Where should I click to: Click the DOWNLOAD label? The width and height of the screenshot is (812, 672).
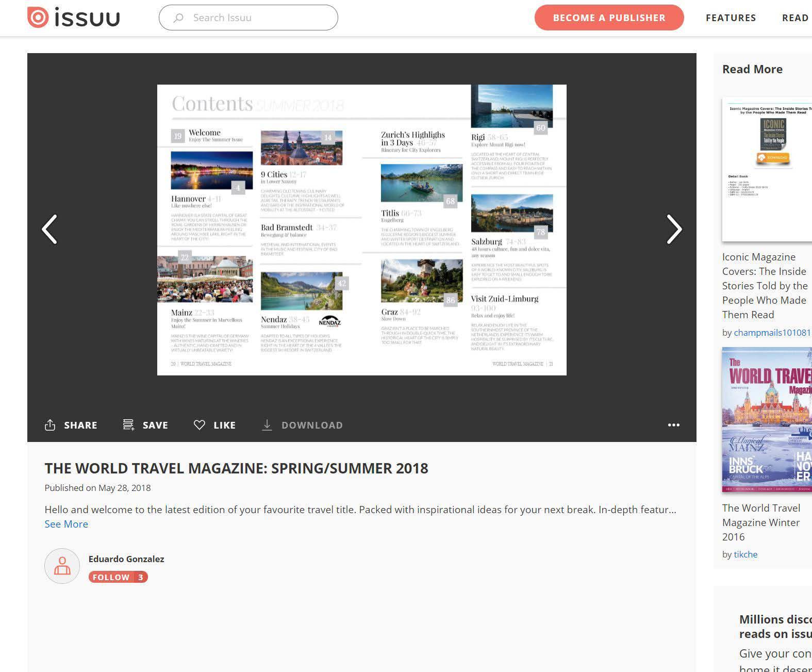[x=312, y=425]
